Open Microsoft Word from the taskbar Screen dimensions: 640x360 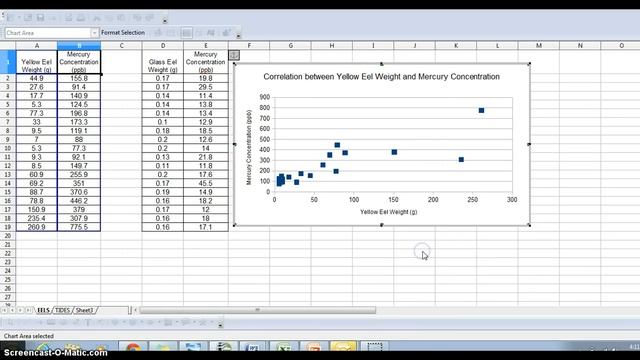pyautogui.click(x=252, y=347)
